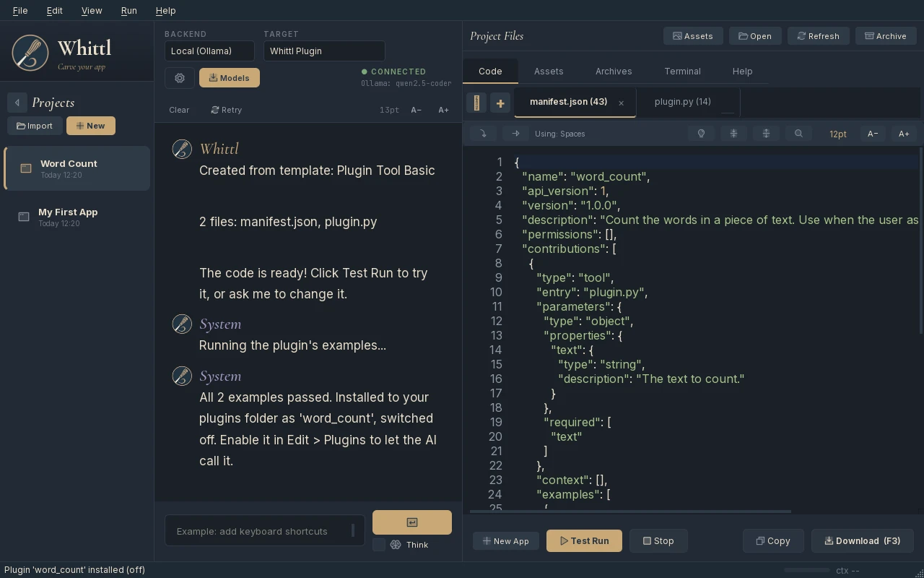Click the Archive button
Viewport: 924px width, 578px height.
click(x=886, y=36)
